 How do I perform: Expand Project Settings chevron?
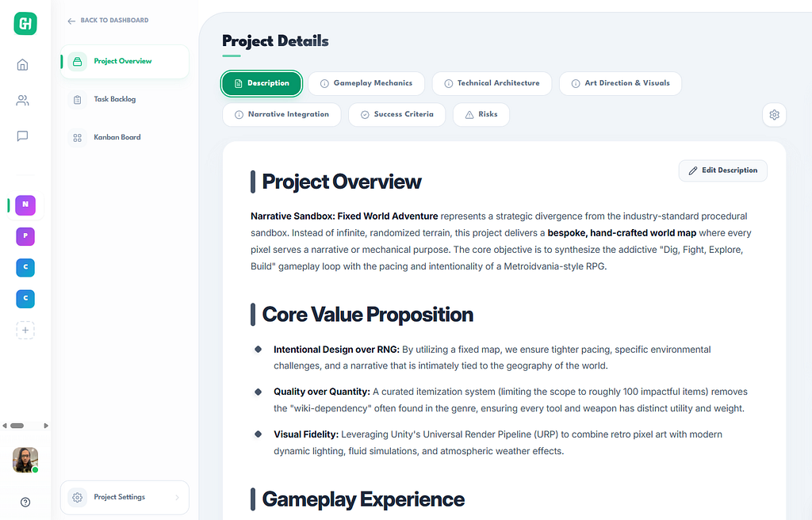point(177,497)
